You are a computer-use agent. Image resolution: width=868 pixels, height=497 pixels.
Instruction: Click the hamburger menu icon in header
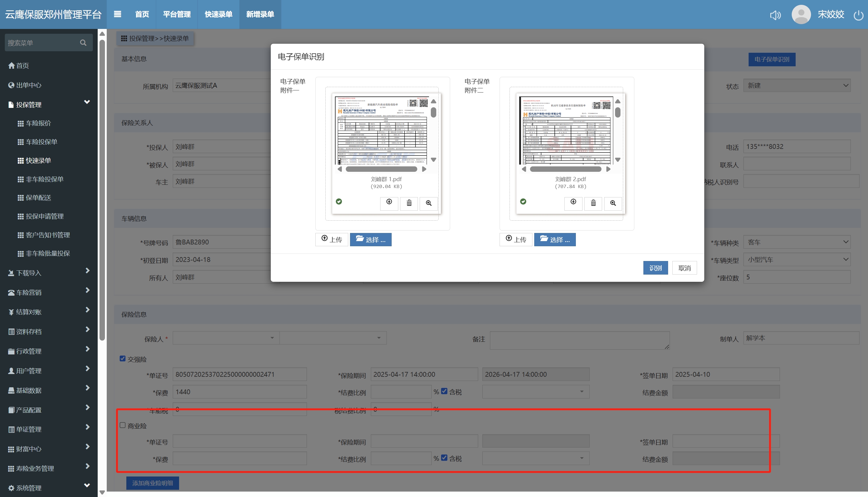tap(118, 14)
